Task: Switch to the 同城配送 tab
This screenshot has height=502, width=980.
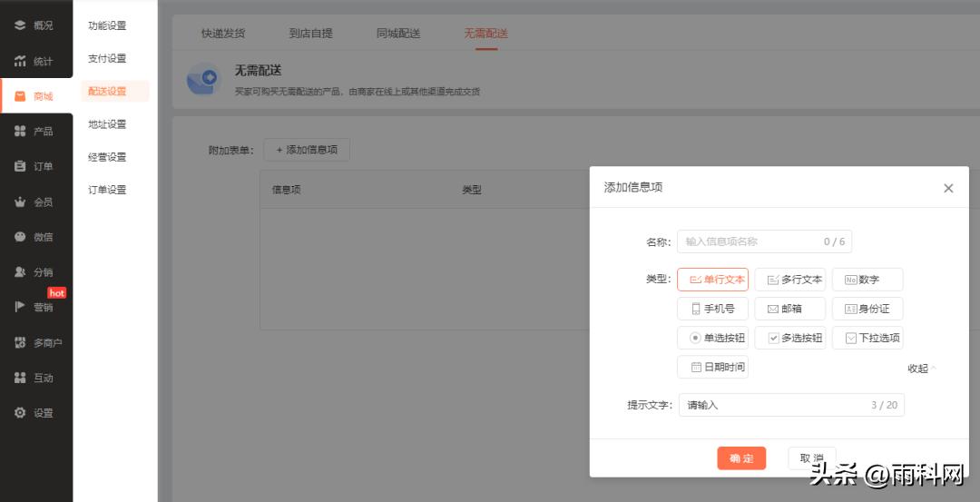Action: [398, 33]
